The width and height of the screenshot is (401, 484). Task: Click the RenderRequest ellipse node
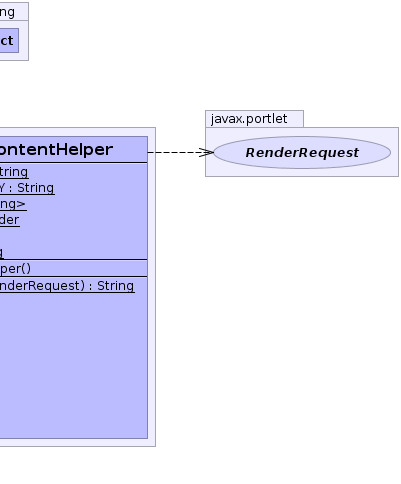tap(302, 152)
